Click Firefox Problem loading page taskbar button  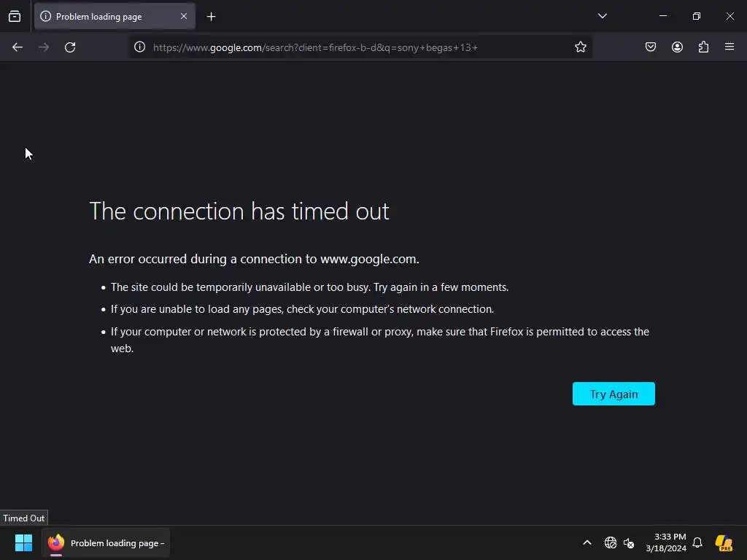[106, 542]
